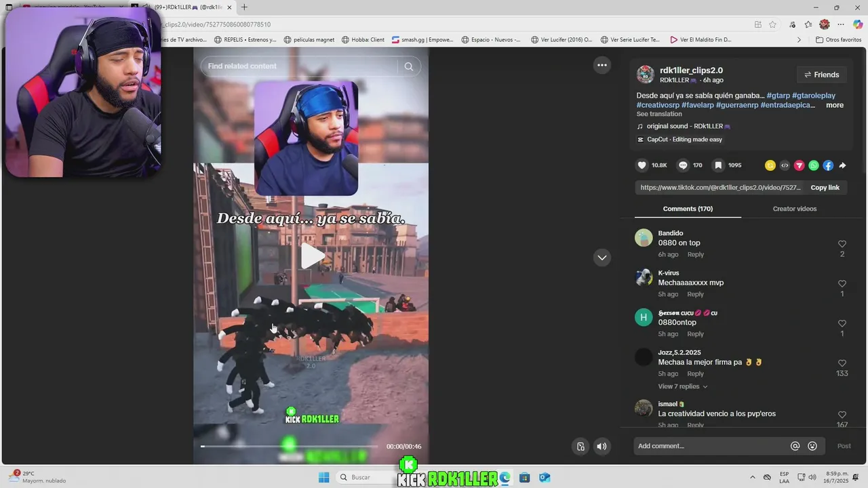The width and height of the screenshot is (868, 488).
Task: Play the paused TikTok video
Action: click(x=312, y=256)
